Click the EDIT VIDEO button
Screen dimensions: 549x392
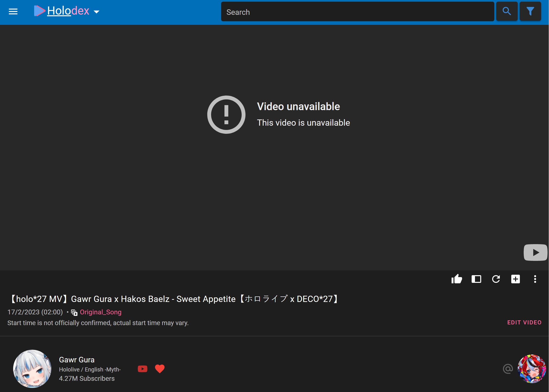(524, 323)
